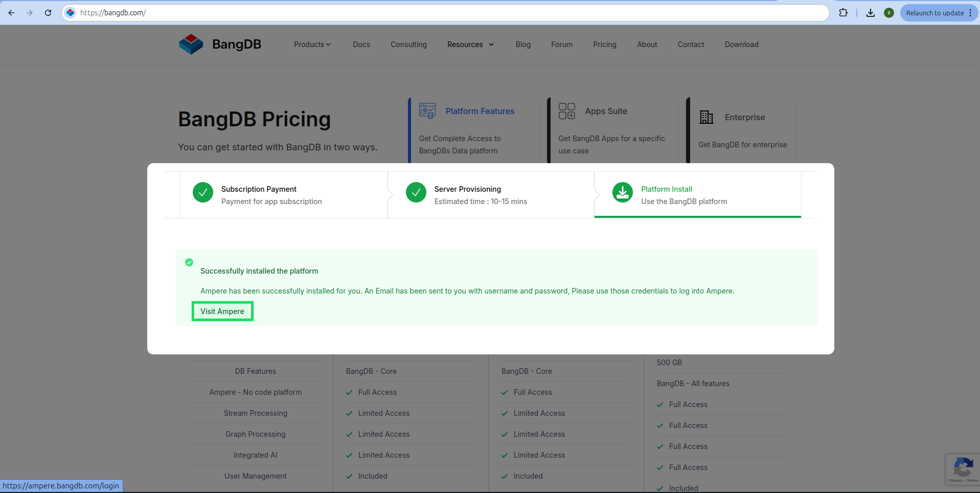Click Subscription Payment green checkmark

(x=203, y=192)
